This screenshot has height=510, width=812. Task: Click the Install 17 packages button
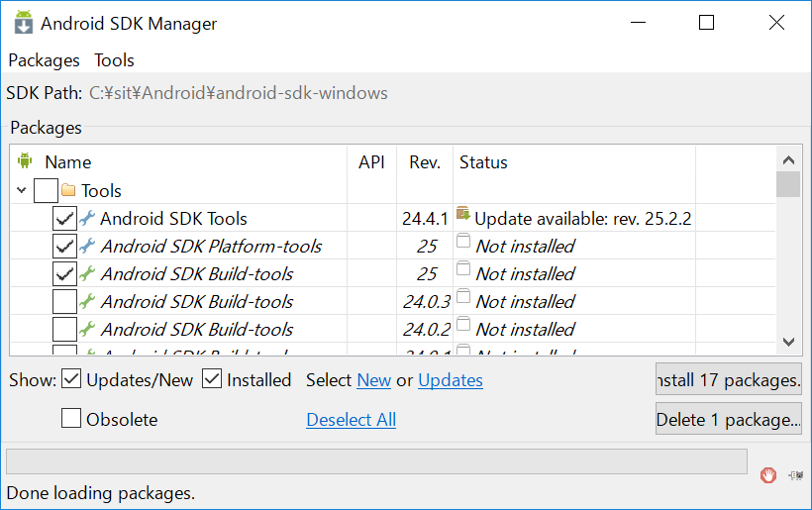729,379
